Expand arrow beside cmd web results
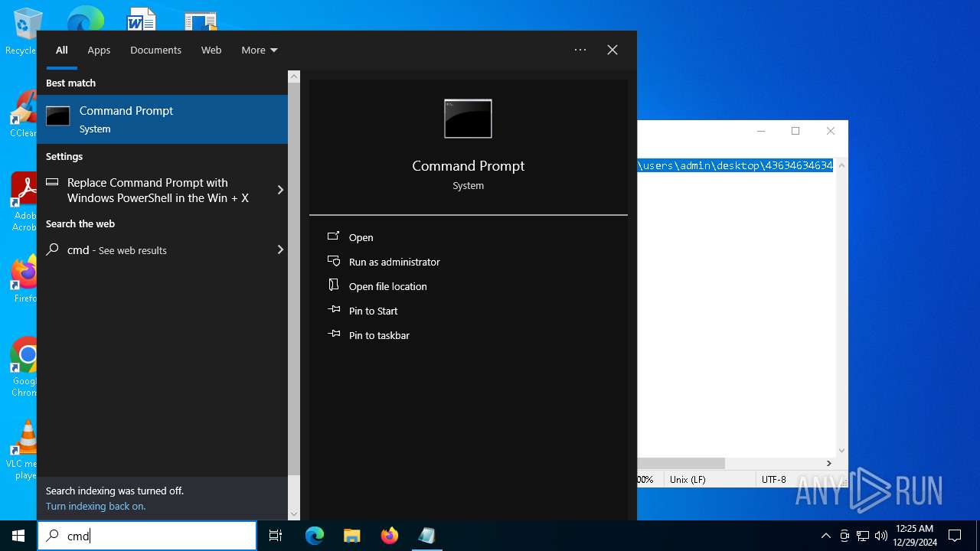The height and width of the screenshot is (551, 980). tap(280, 250)
